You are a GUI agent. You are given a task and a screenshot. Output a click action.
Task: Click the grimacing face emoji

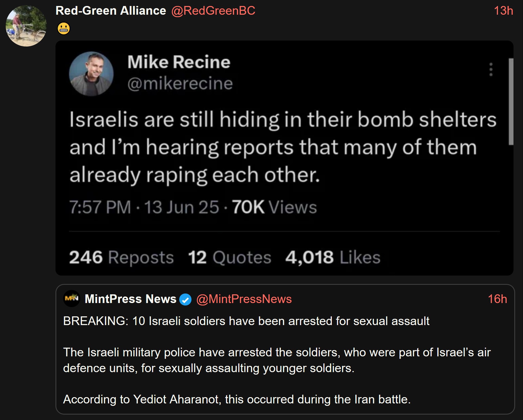64,28
